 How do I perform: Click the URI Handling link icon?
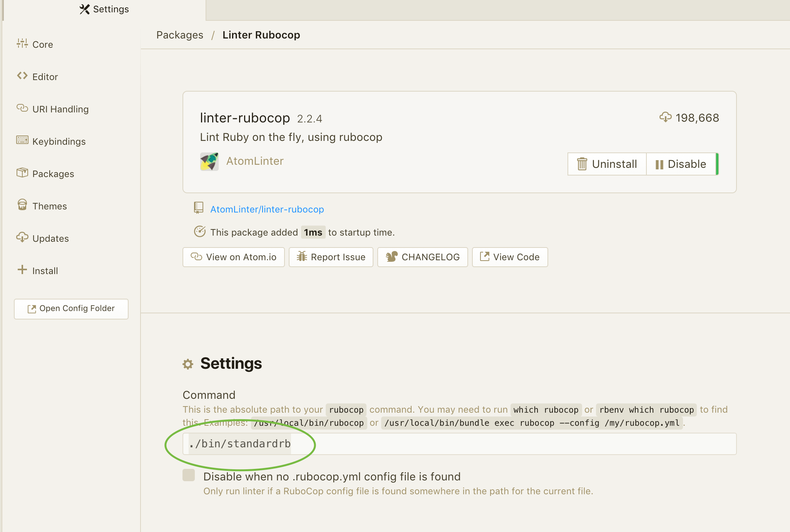[22, 108]
